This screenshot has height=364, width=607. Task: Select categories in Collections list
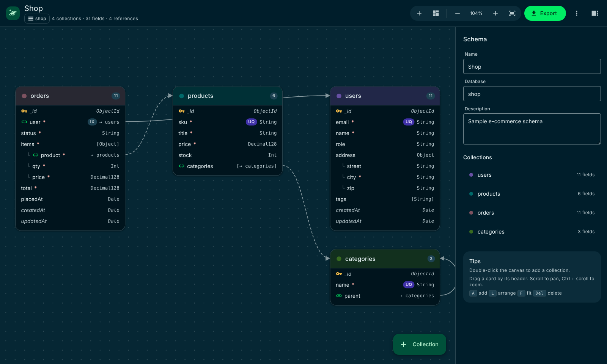[532, 232]
